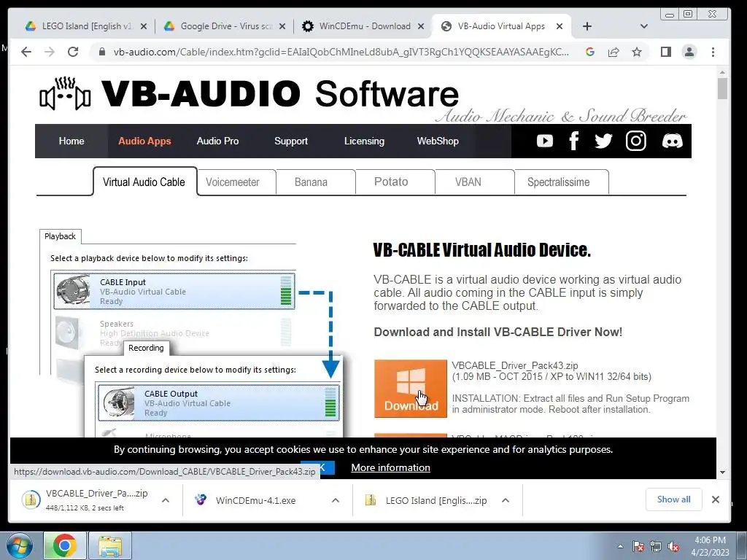Open Licensing navigation item

(x=365, y=141)
